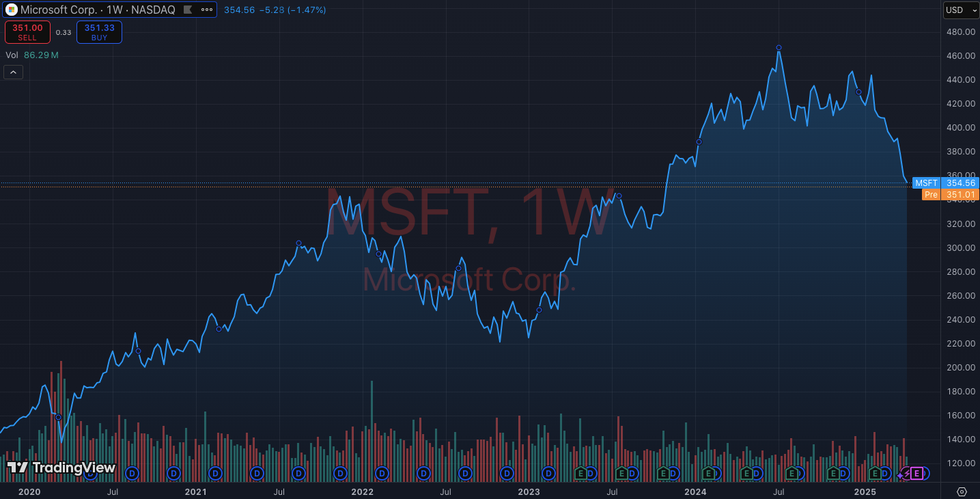
Task: Open the three-dot more menu in legend
Action: pyautogui.click(x=207, y=10)
